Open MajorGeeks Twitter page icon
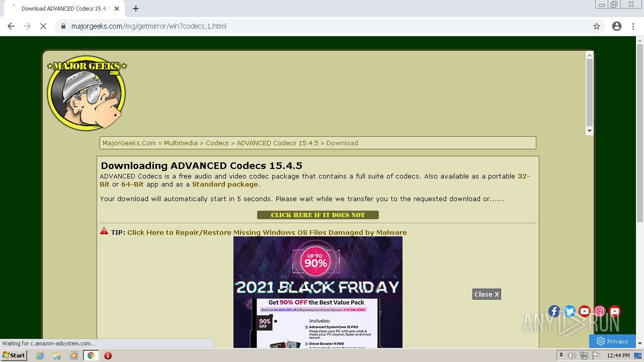 [x=570, y=311]
